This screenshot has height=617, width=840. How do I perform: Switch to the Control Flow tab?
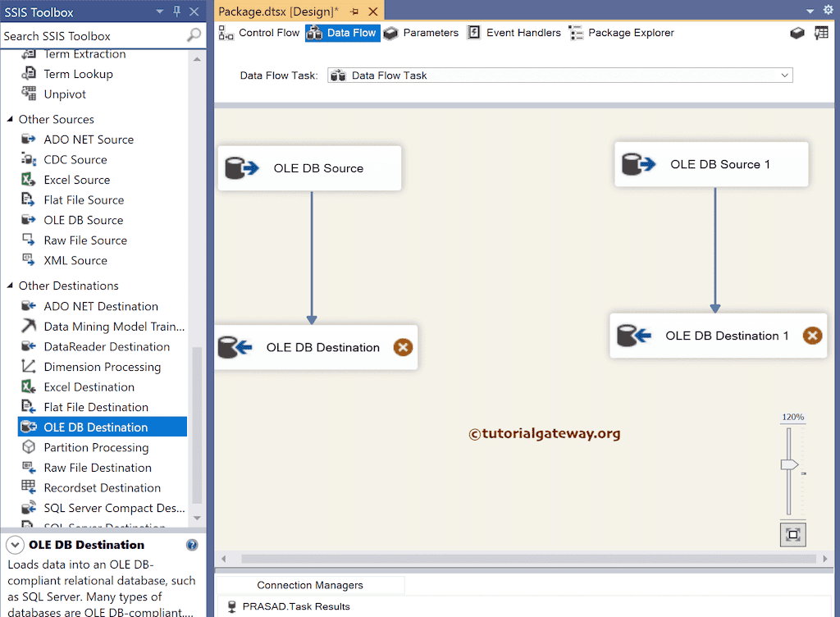[x=259, y=33]
